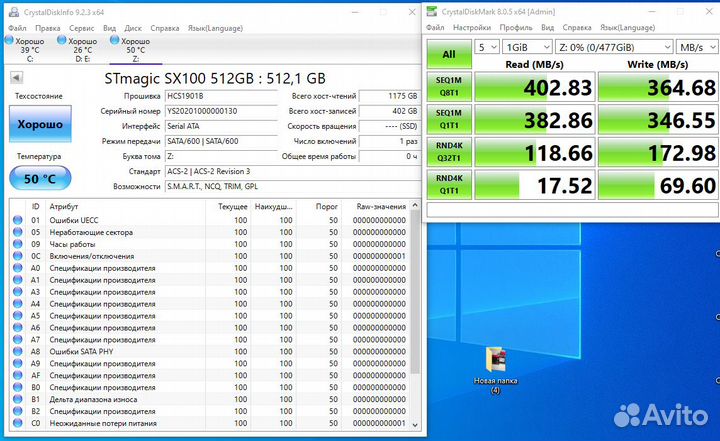Click the Raw-значения column header
The height and width of the screenshot is (441, 720).
click(x=376, y=206)
